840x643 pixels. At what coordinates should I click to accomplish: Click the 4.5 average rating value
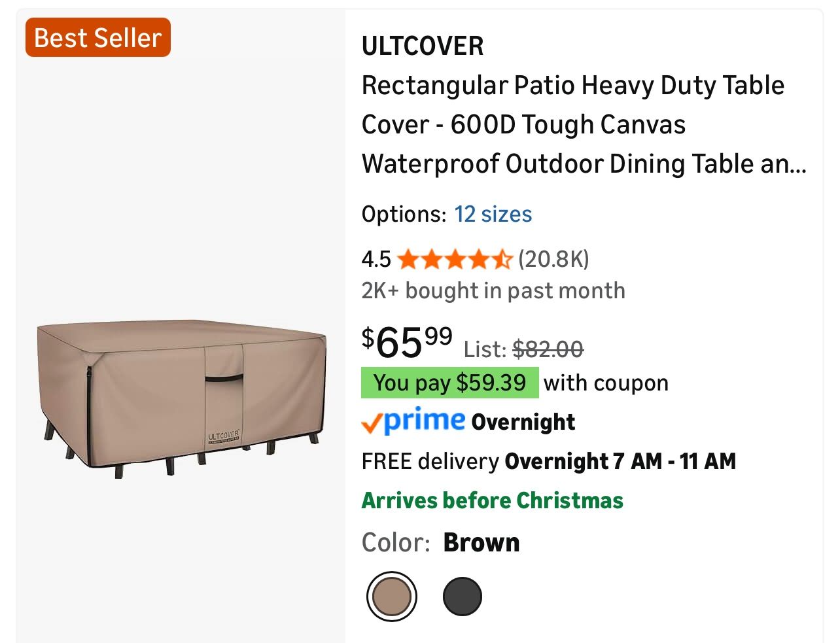pos(376,259)
